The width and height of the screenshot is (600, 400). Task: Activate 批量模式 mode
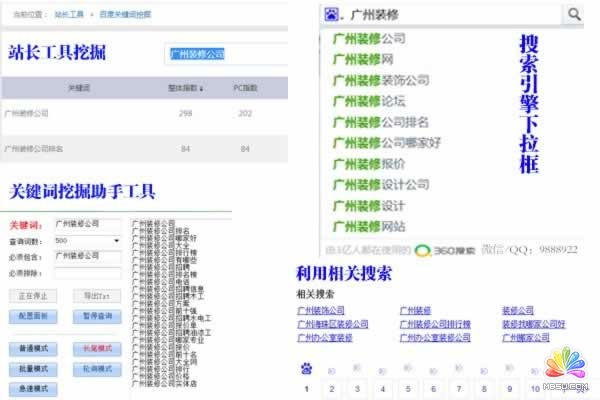click(x=32, y=368)
